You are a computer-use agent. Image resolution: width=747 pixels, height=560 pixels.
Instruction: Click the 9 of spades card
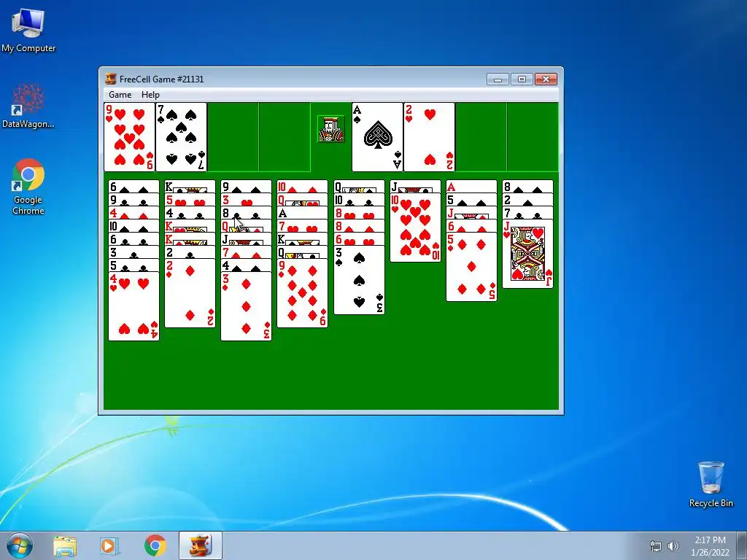coord(247,187)
